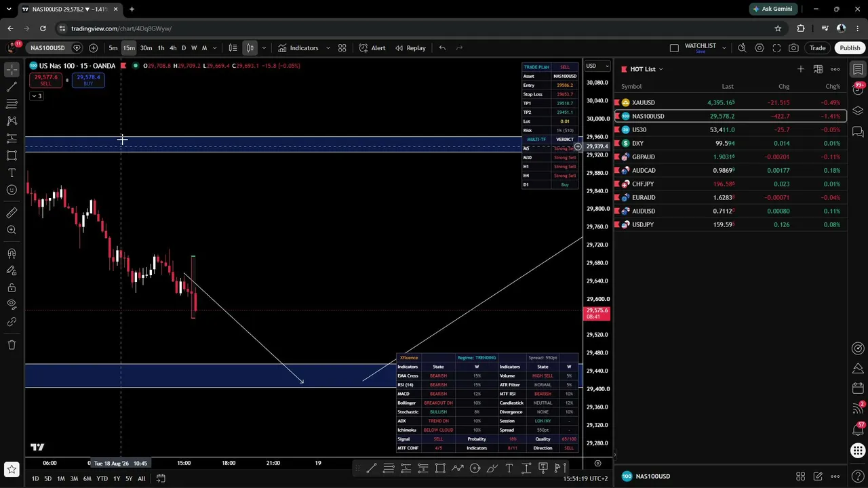Select the ruler measure tool
This screenshot has width=868, height=488.
tap(12, 213)
